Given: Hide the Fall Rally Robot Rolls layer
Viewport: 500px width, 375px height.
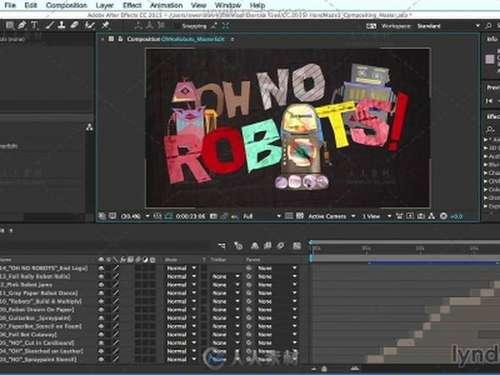Looking at the screenshot, I should (101, 276).
